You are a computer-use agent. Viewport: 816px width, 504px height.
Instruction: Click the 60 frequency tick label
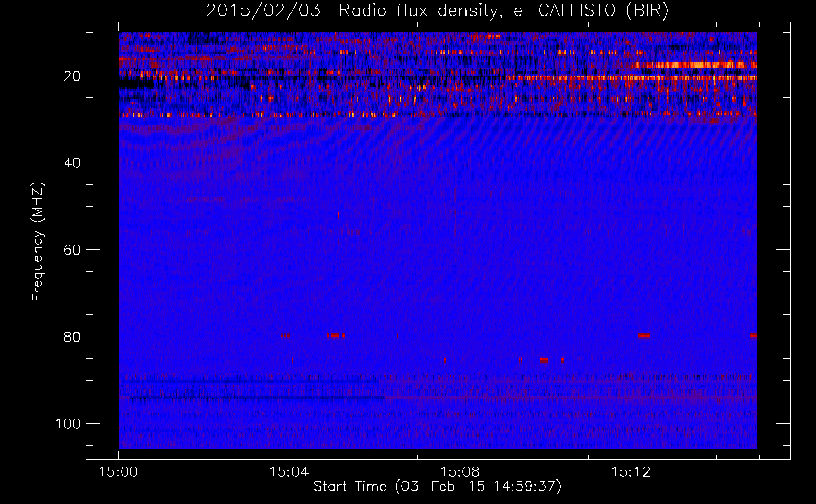pos(72,250)
